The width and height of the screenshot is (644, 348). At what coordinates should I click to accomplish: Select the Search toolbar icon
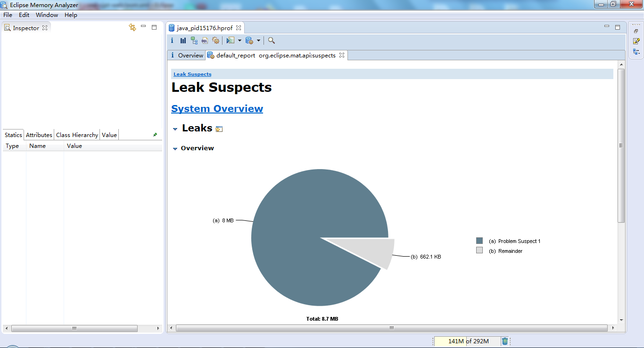pyautogui.click(x=271, y=40)
